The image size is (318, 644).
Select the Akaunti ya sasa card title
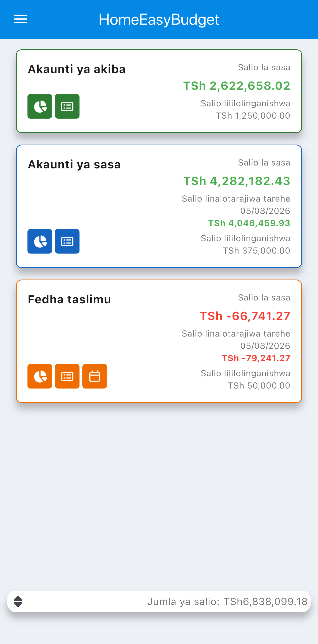(x=74, y=165)
